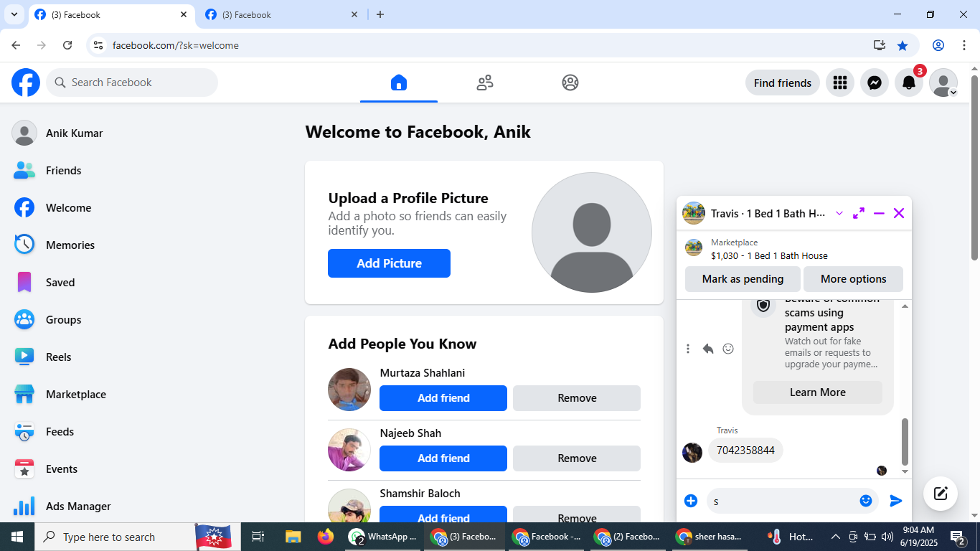Open Firefox from the taskbar
This screenshot has width=980, height=551.
coord(326,537)
